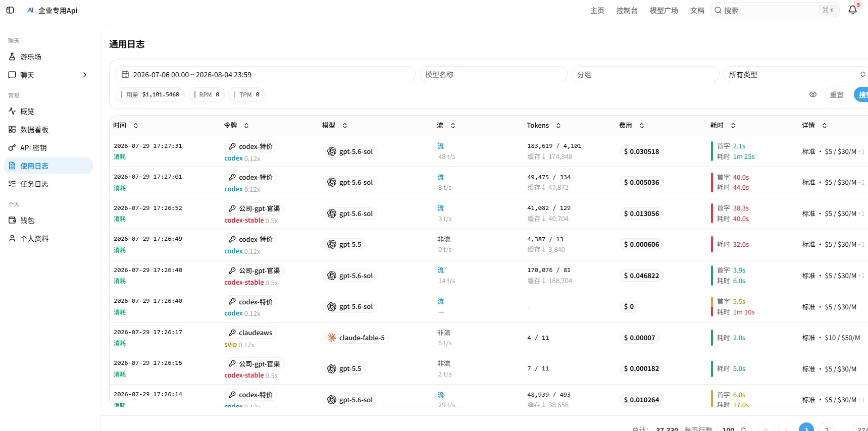Click 缓存 168,704 value

click(550, 281)
